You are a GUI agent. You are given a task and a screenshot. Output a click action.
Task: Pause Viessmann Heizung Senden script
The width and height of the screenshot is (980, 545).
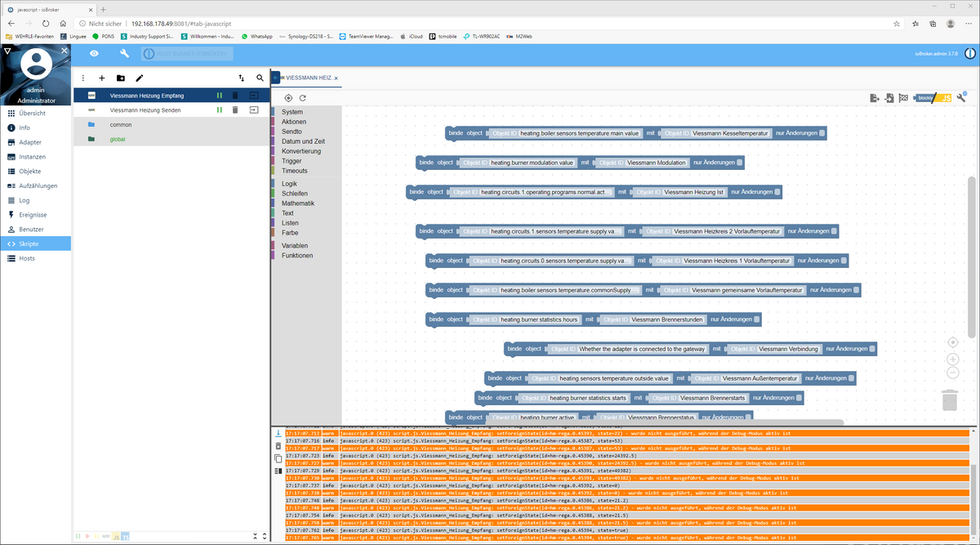(219, 109)
